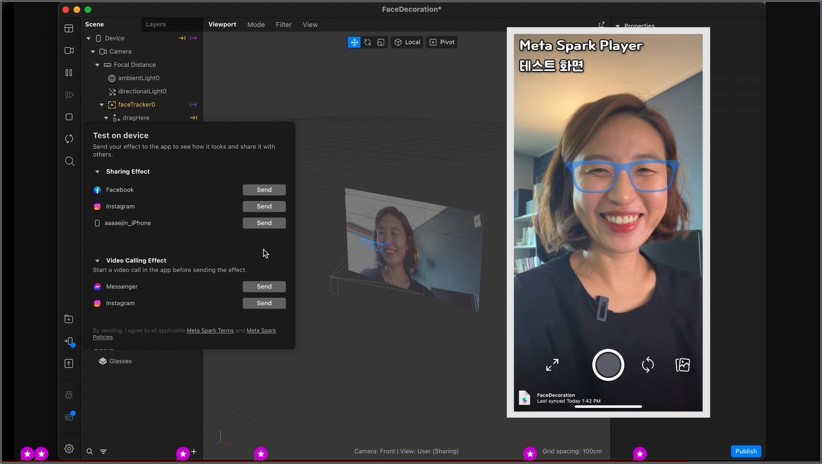Click the FaceDecoration file icon in the player

tap(524, 398)
